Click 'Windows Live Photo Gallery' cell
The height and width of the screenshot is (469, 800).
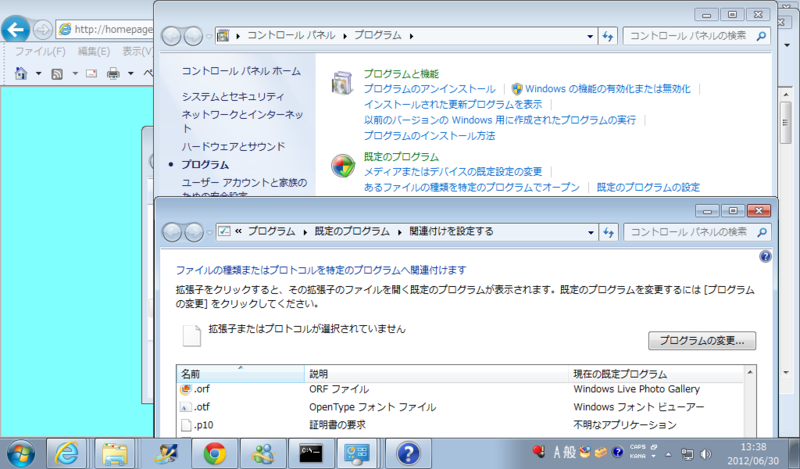(x=636, y=389)
